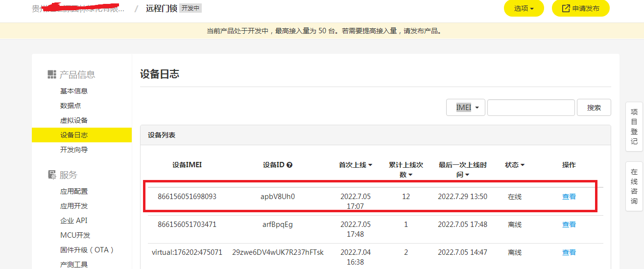Click IMEI cell 866156051703471
The height and width of the screenshot is (269, 644).
(187, 224)
